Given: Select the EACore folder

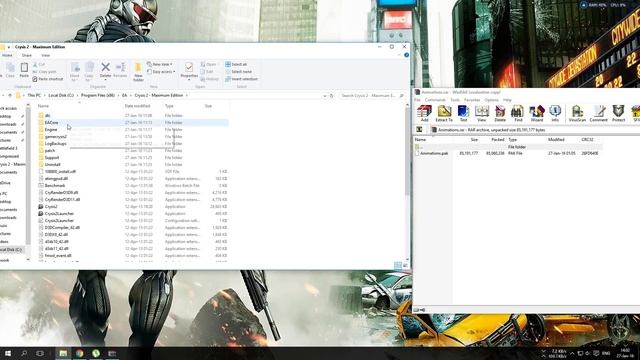Looking at the screenshot, I should [x=51, y=122].
